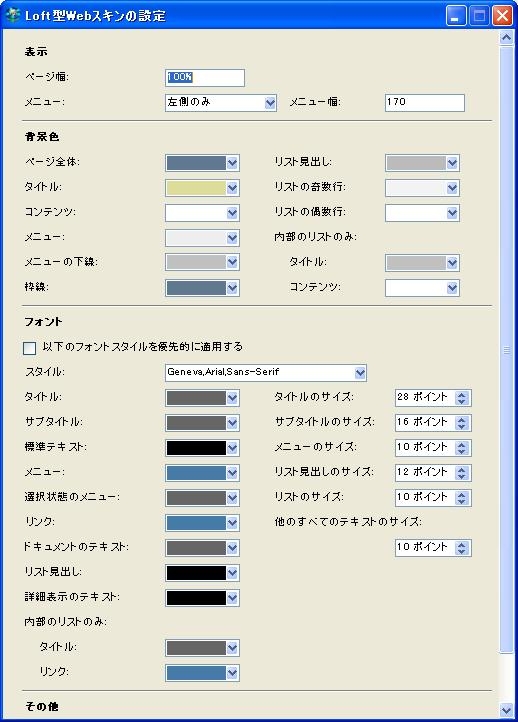Click the app icon in the title bar

(13, 15)
